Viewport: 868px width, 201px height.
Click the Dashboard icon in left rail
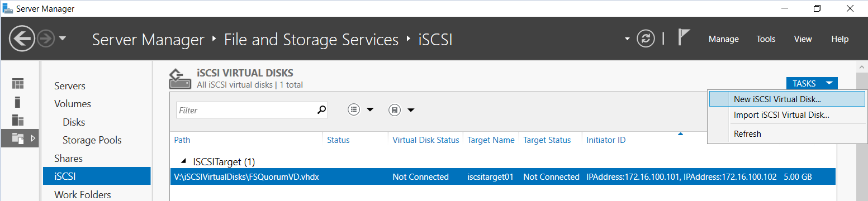coord(18,84)
